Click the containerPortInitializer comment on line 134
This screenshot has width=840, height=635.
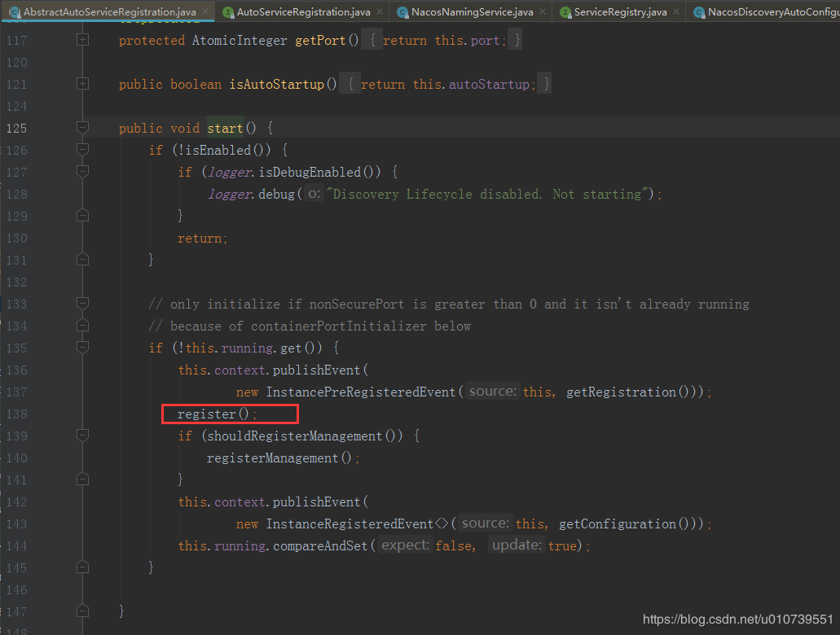coord(310,326)
